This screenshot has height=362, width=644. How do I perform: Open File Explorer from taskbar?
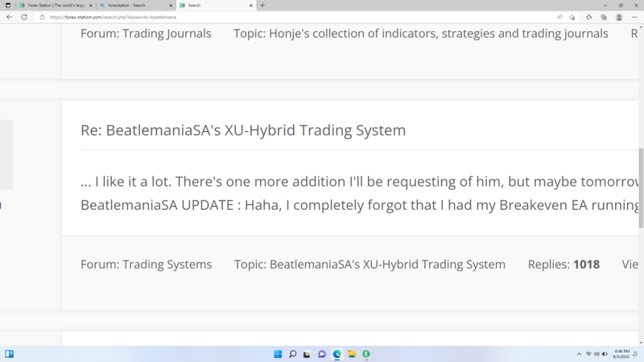tap(352, 354)
